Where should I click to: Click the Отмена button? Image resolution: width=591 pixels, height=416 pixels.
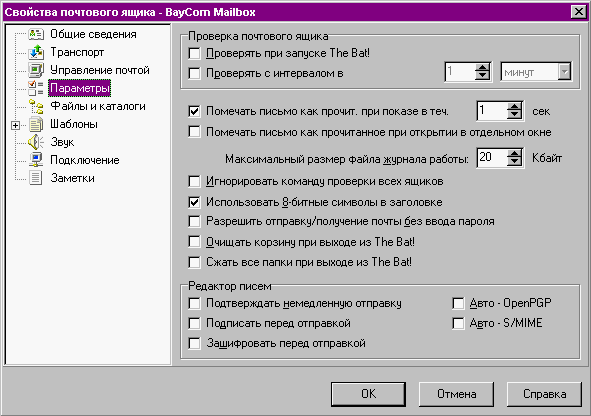[456, 394]
